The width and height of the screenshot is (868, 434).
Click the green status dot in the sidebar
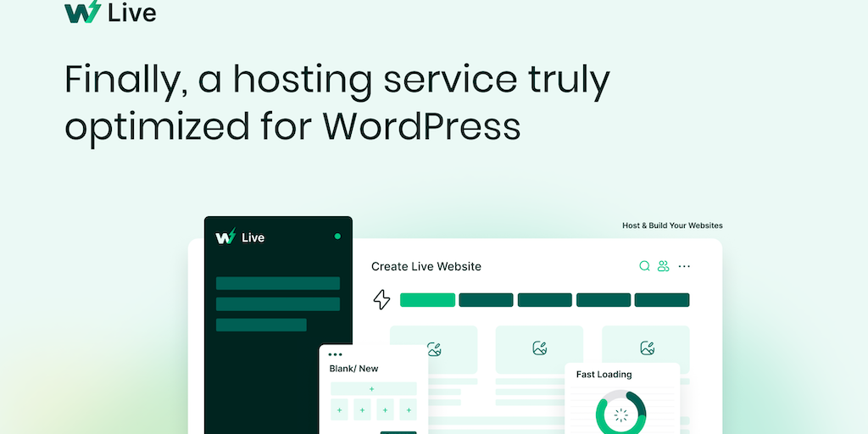pyautogui.click(x=337, y=236)
